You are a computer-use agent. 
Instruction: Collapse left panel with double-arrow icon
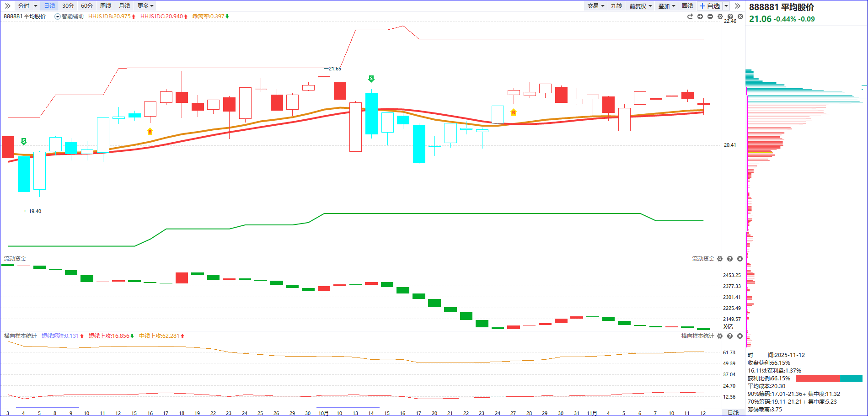(x=8, y=6)
